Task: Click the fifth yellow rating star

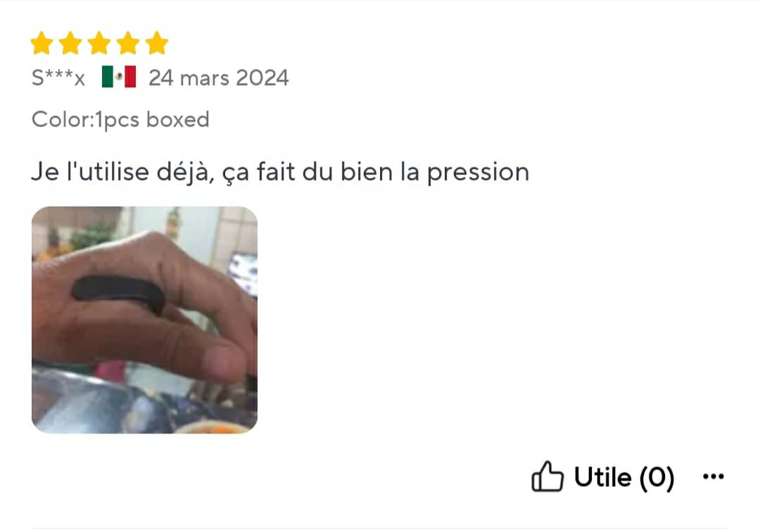Action: 157,43
